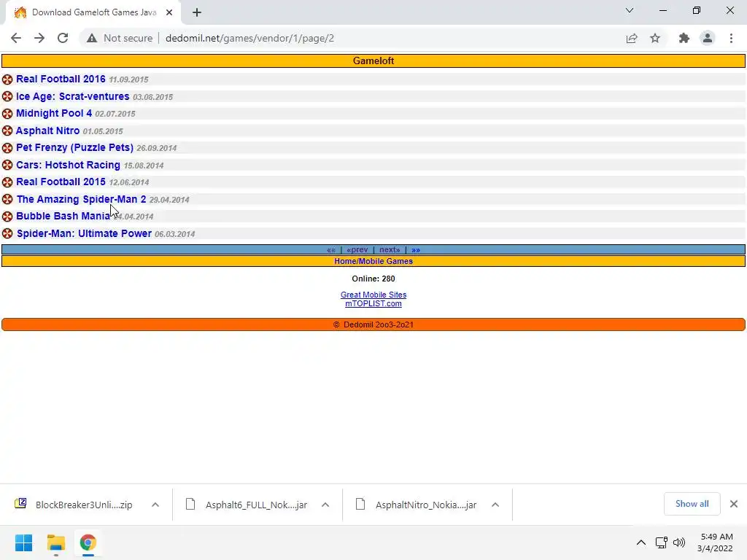
Task: Close the downloads bar
Action: tap(734, 504)
